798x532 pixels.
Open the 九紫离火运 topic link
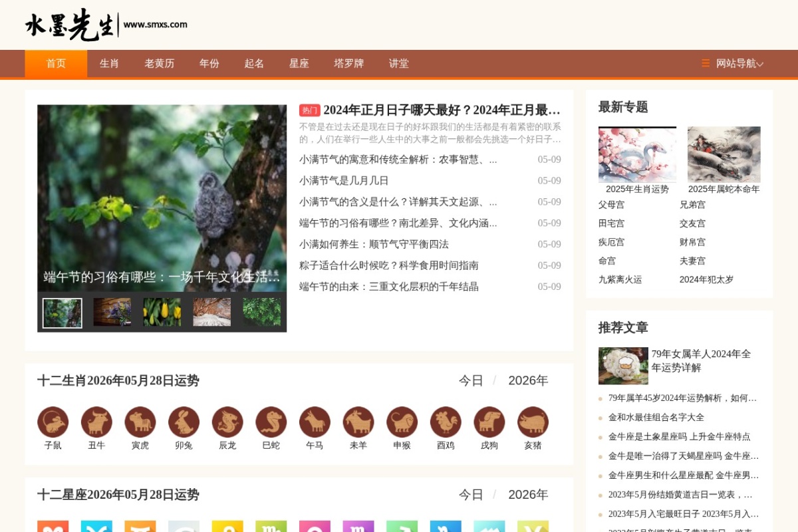(620, 279)
